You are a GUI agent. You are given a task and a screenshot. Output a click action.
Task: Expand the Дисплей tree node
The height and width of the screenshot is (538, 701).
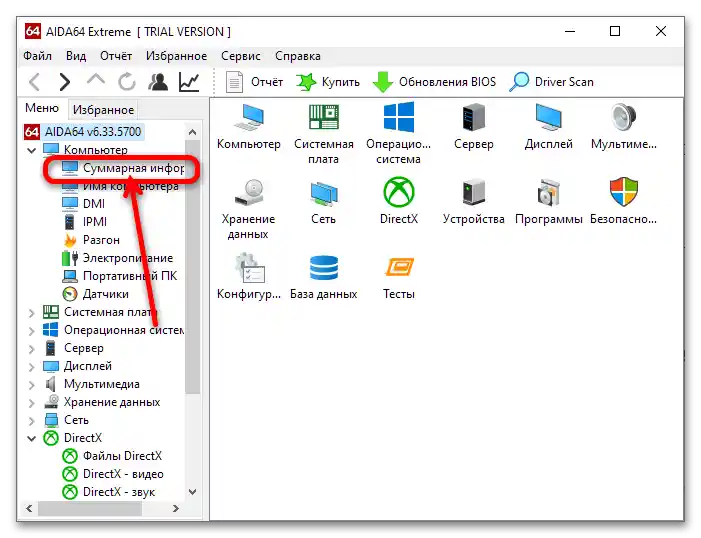(x=31, y=367)
